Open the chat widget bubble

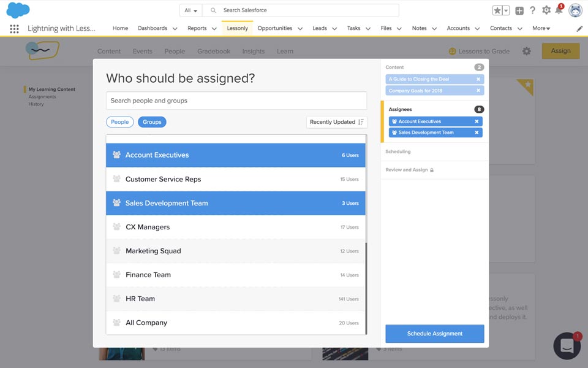(567, 346)
